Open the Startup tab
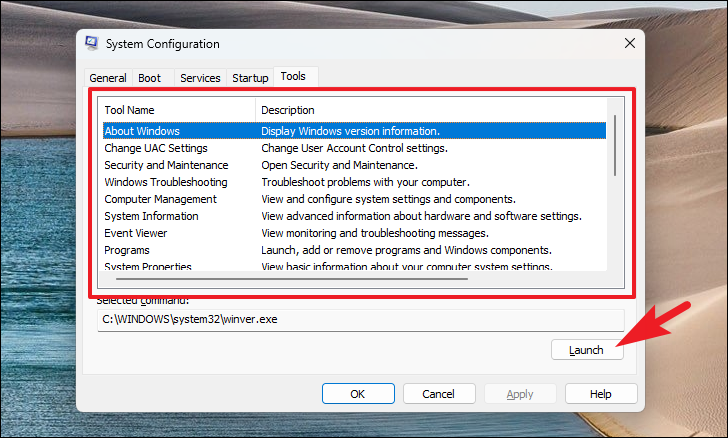The height and width of the screenshot is (438, 728). pos(250,78)
